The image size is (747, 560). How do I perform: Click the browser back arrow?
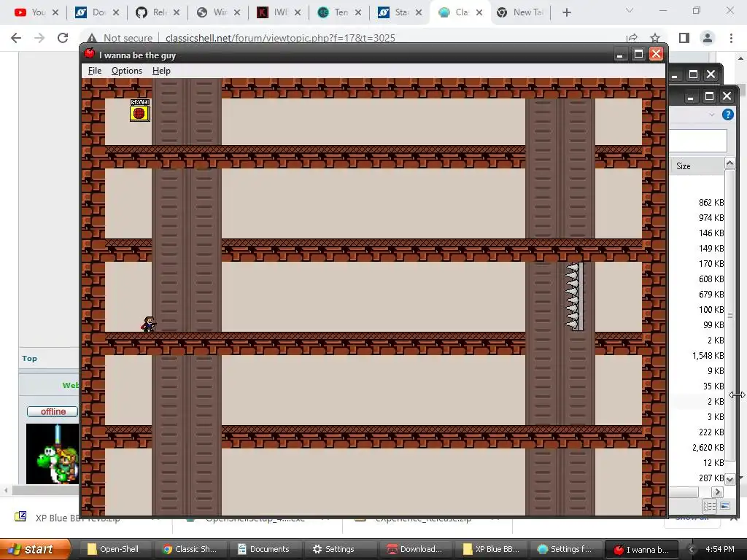[x=16, y=38]
